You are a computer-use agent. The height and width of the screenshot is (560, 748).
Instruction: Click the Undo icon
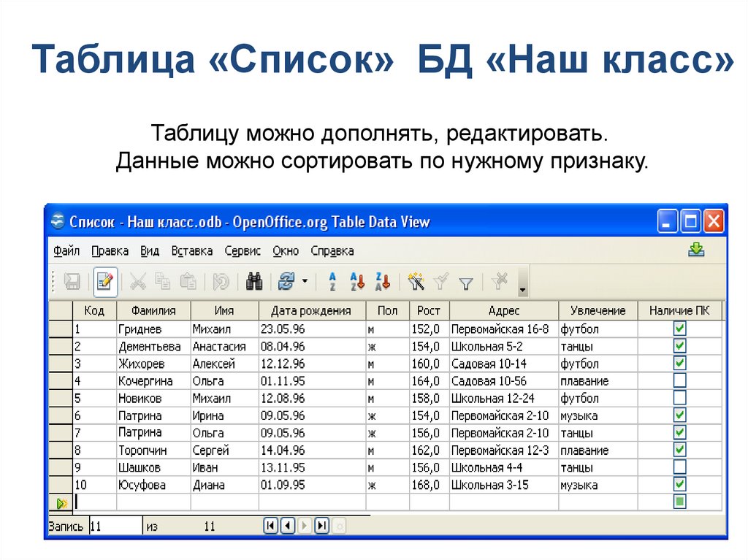(x=221, y=281)
